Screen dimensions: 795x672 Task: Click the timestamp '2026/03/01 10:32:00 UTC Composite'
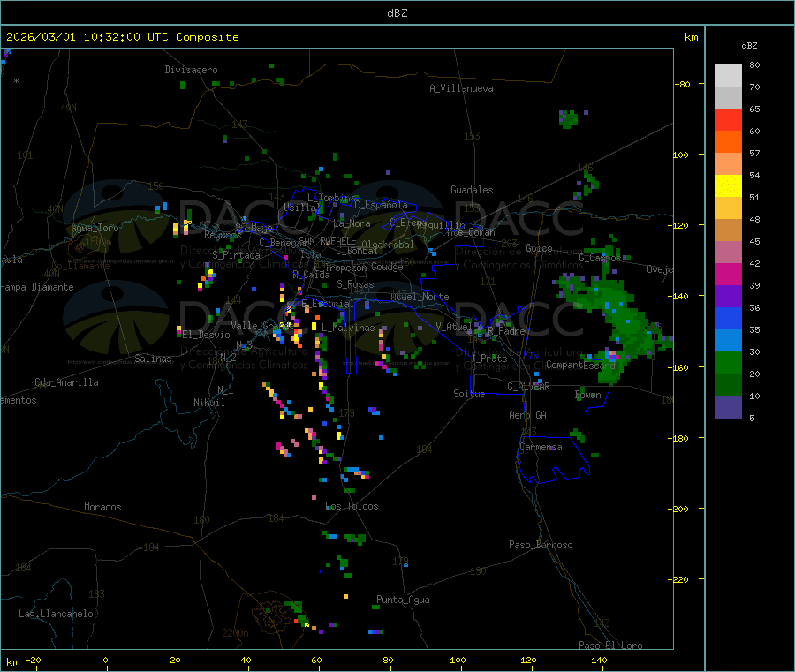click(x=122, y=37)
